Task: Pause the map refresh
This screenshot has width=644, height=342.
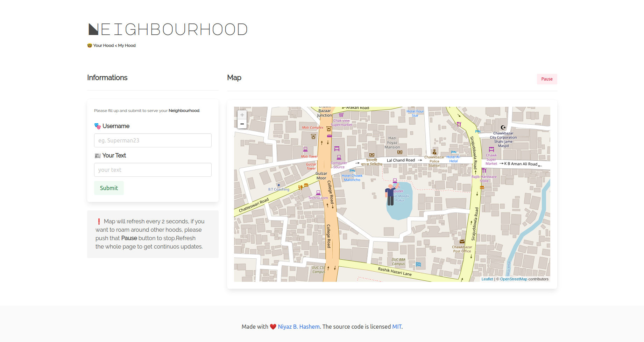Action: tap(547, 79)
